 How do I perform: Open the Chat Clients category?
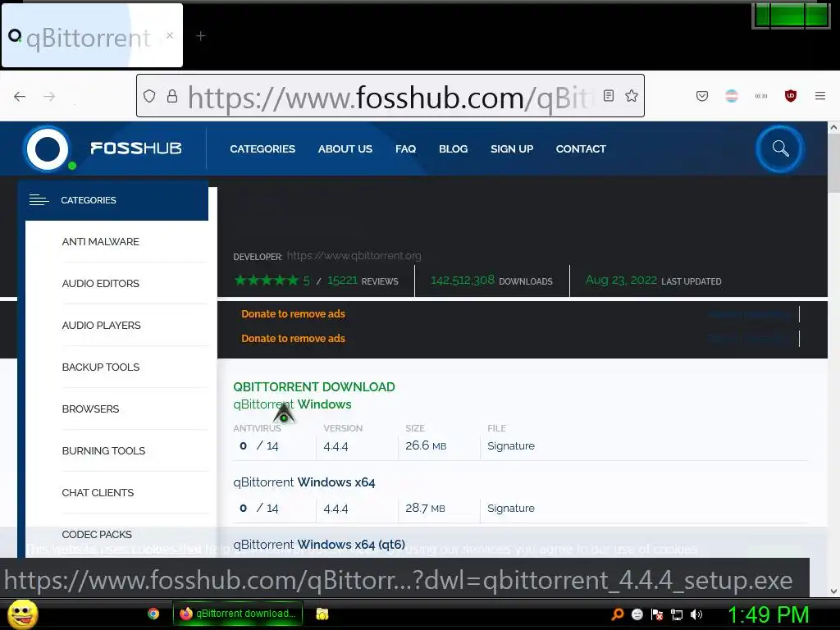click(98, 492)
